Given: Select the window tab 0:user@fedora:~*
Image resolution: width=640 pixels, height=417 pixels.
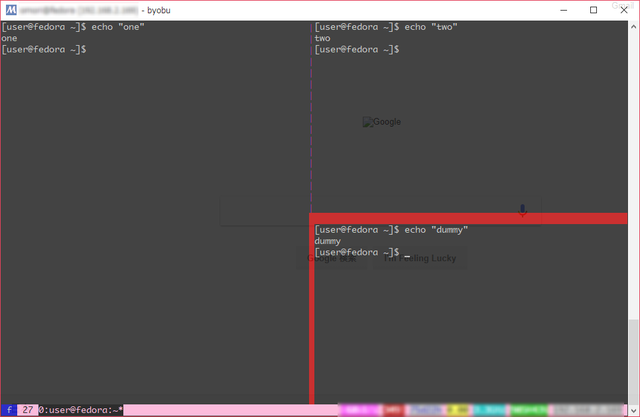Looking at the screenshot, I should click(x=80, y=410).
